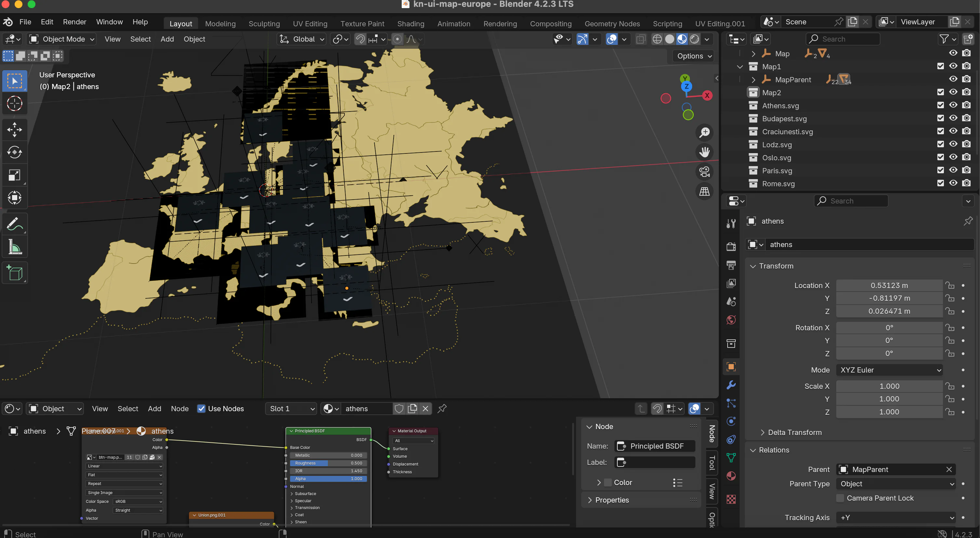The width and height of the screenshot is (980, 538).
Task: Select the Move tool in the viewport toolbar
Action: pyautogui.click(x=14, y=130)
